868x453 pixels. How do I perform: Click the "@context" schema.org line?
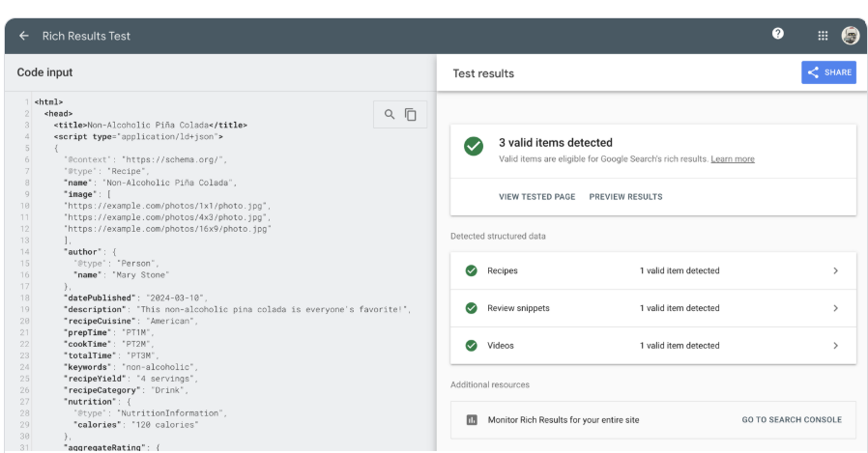(145, 159)
